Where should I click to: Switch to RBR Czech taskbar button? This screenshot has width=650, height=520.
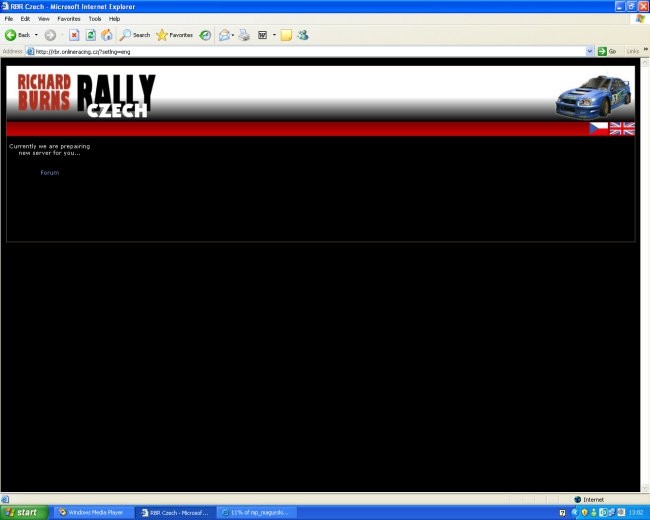pyautogui.click(x=176, y=513)
